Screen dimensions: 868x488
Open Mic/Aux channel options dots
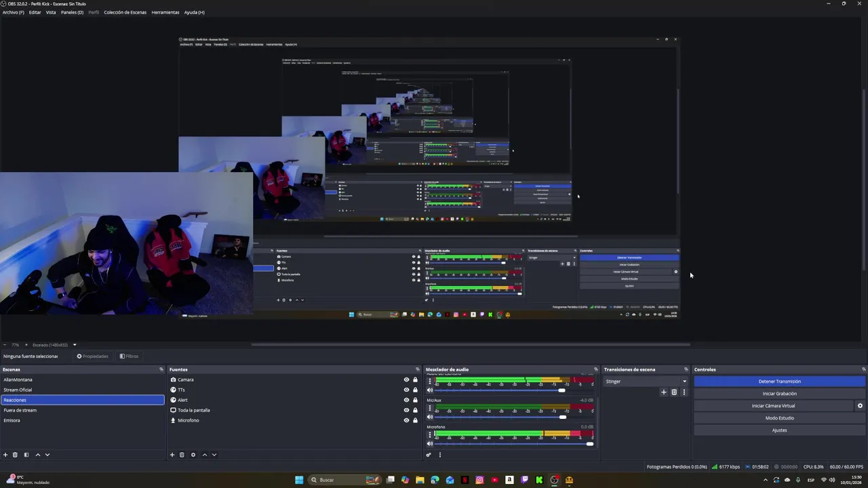(429, 408)
